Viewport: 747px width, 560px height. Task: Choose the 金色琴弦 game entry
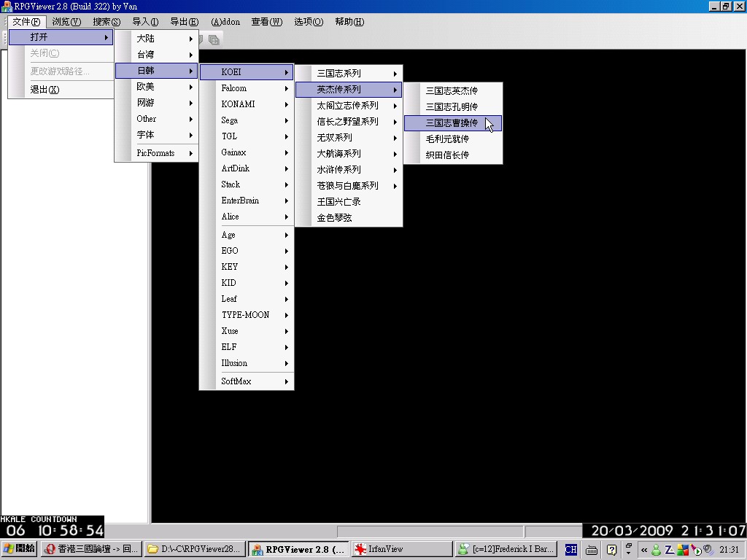click(x=349, y=218)
